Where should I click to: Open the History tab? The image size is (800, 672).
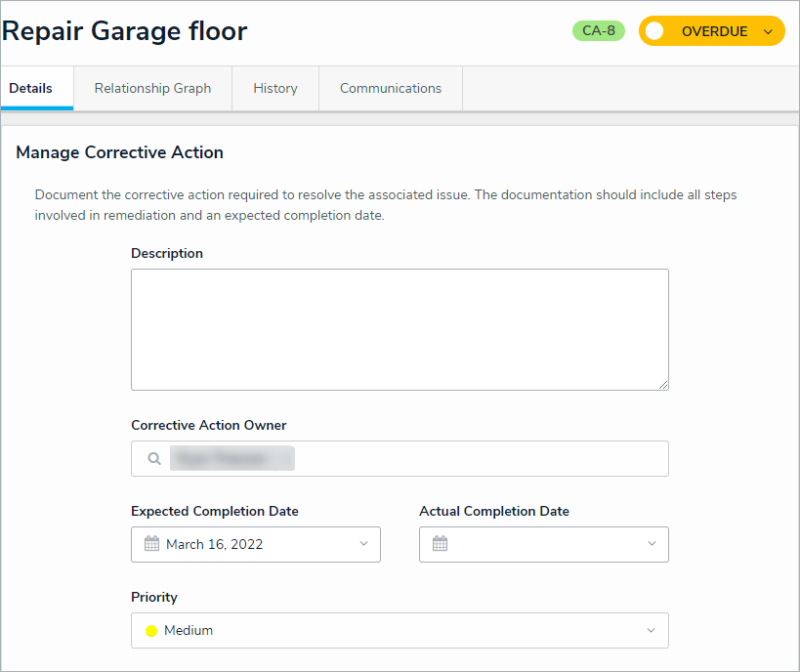[275, 88]
